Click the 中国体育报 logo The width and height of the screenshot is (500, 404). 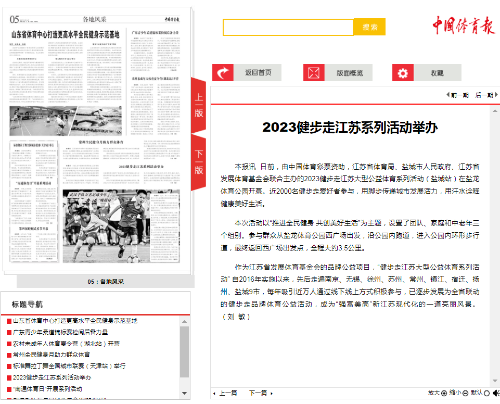(x=463, y=25)
